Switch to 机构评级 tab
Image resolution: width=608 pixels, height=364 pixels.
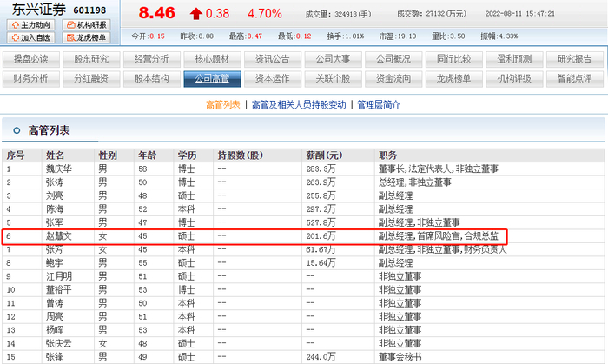click(515, 79)
